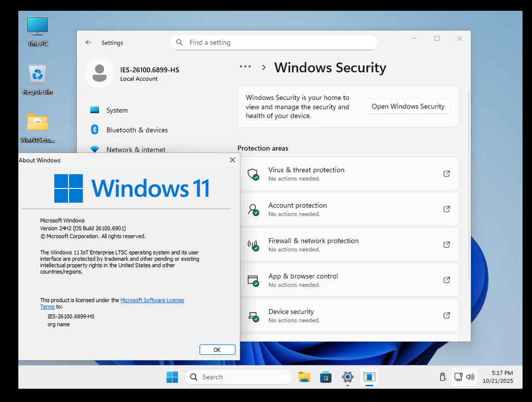
Task: Click the USB safely remove tray icon
Action: [x=442, y=377]
